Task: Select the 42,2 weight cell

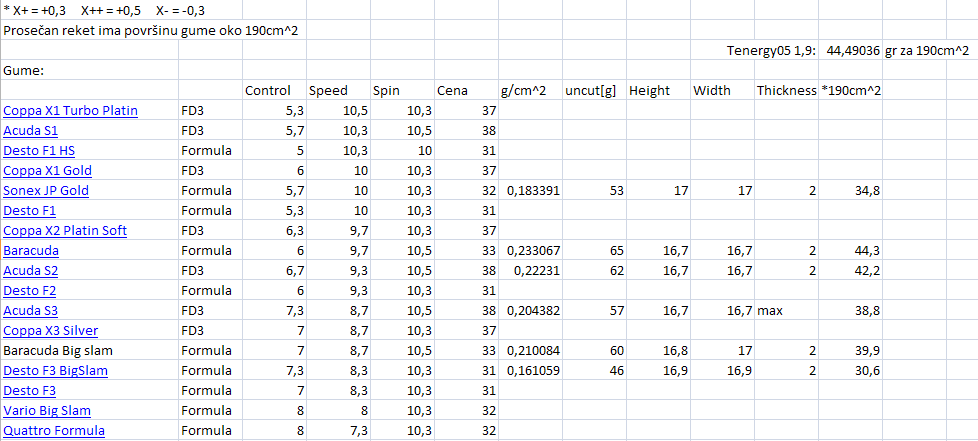Action: [x=850, y=271]
